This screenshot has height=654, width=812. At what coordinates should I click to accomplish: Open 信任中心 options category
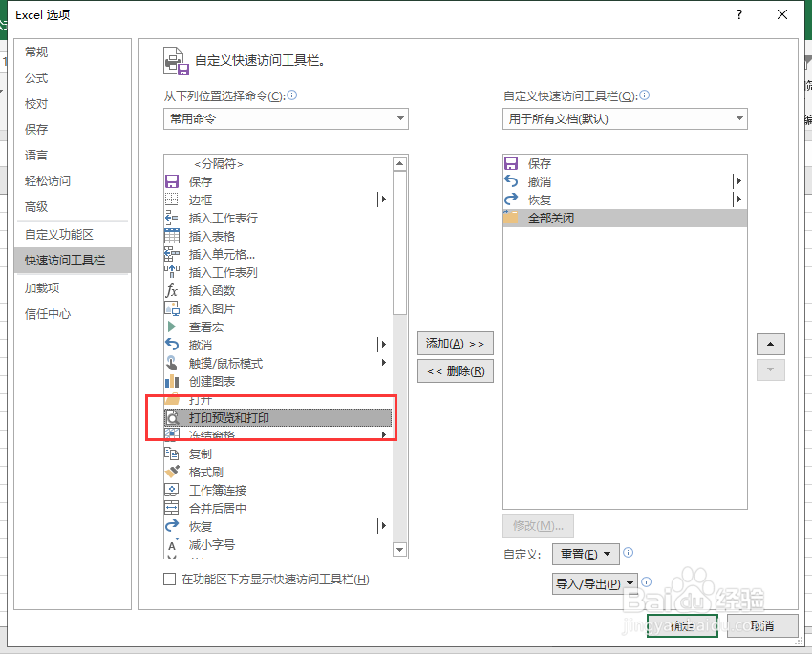pyautogui.click(x=73, y=313)
